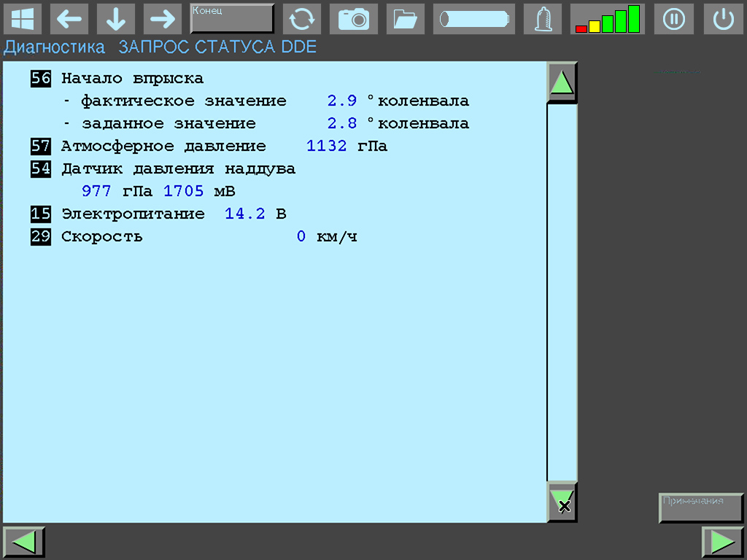Screen dimensions: 747x560
Task: Click the Windows logo icon top left
Action: (23, 19)
